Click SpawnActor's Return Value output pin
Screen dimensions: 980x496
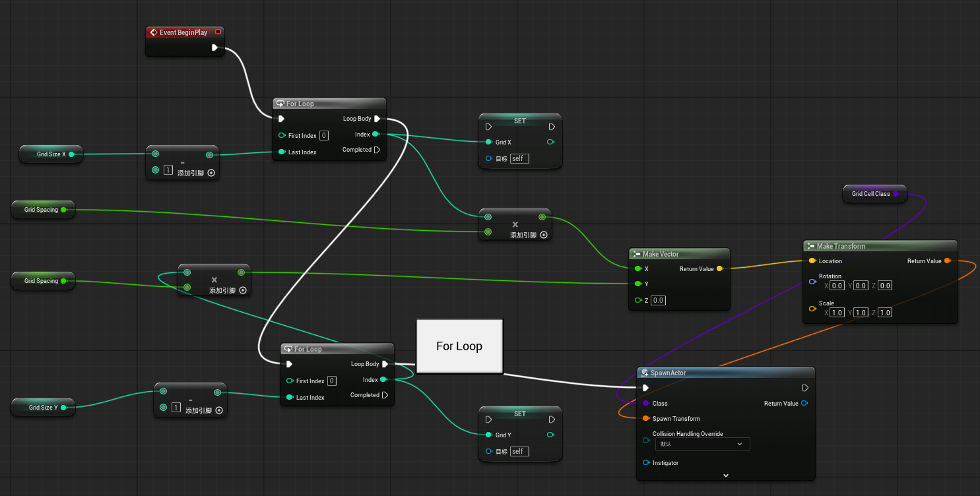tap(804, 404)
